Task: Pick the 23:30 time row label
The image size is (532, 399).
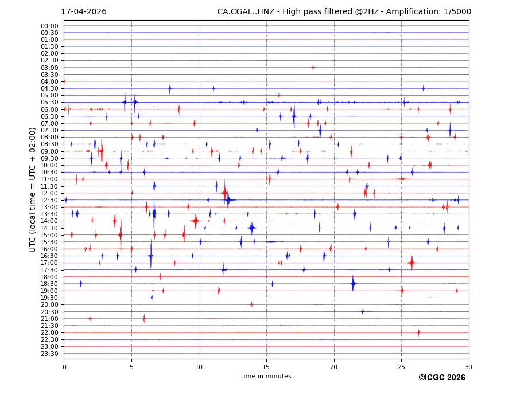Action: coord(49,354)
